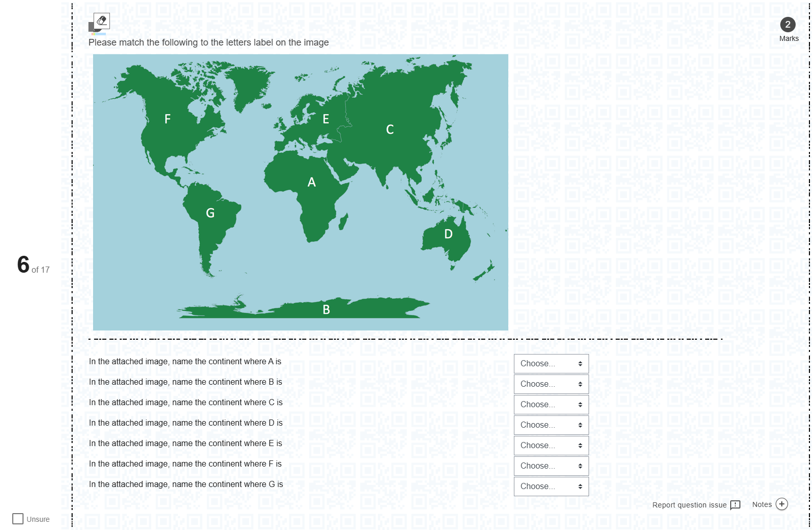Click text 'name the continent where G is'

[228, 484]
